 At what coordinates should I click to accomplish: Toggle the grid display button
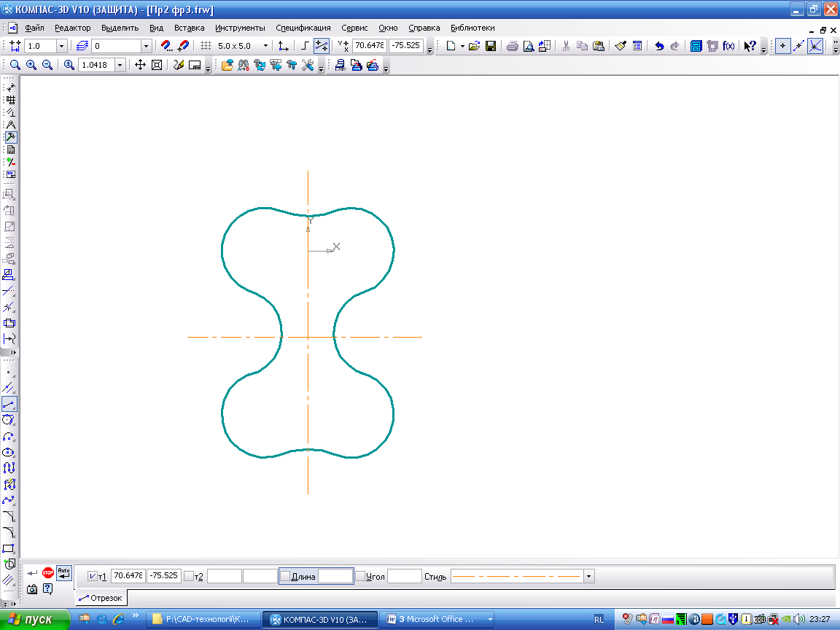click(x=206, y=46)
